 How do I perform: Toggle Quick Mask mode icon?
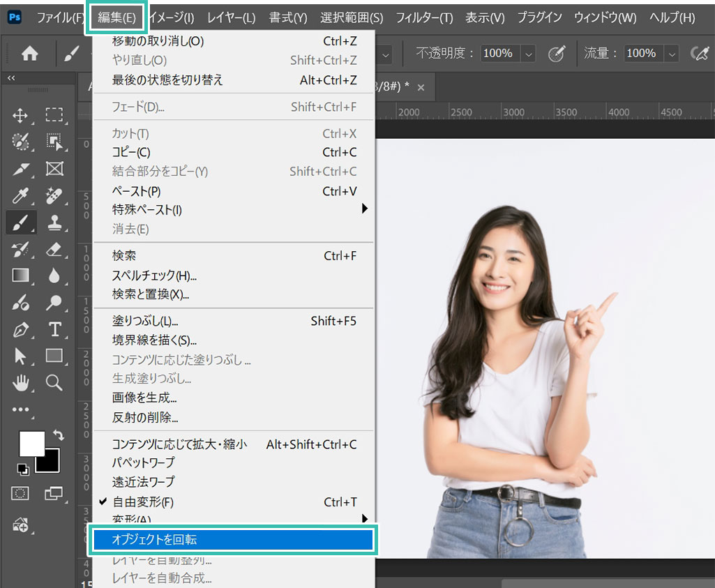pyautogui.click(x=20, y=493)
